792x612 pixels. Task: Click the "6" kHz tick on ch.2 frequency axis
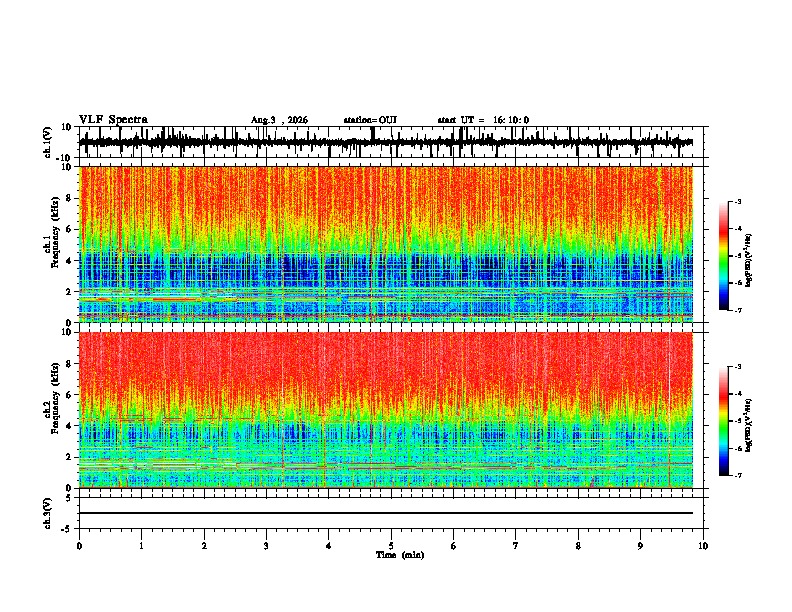tap(69, 395)
